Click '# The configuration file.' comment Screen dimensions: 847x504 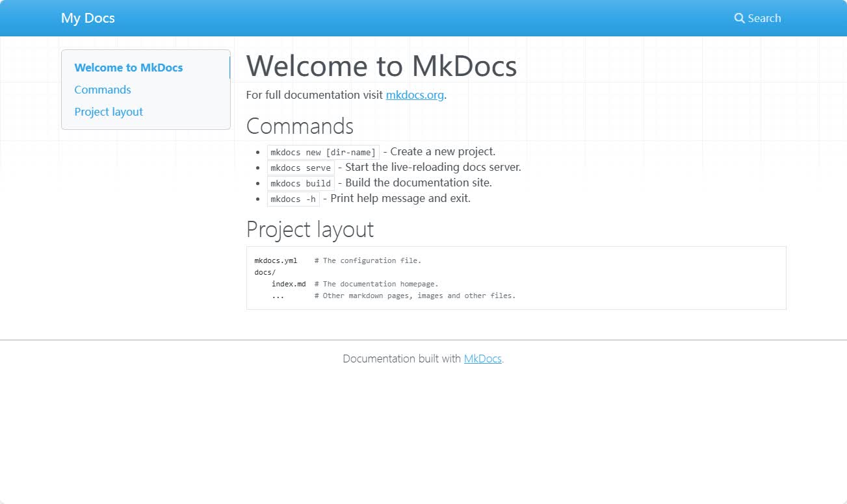[x=368, y=260]
